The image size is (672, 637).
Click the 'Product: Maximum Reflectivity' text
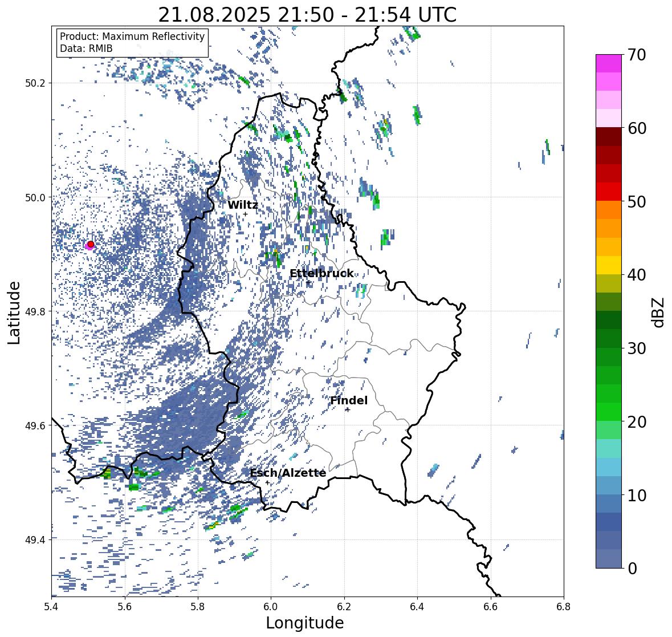[x=132, y=36]
